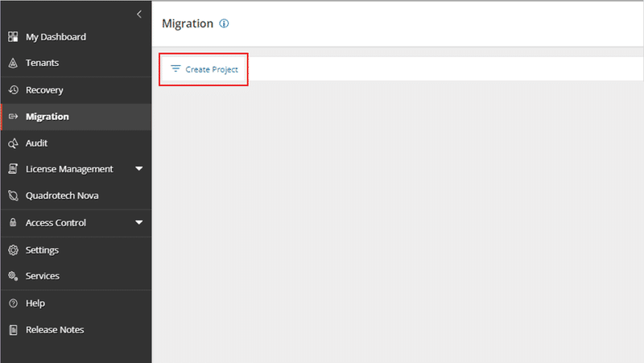Click the Tenants triangle icon
Image resolution: width=644 pixels, height=363 pixels.
point(13,63)
